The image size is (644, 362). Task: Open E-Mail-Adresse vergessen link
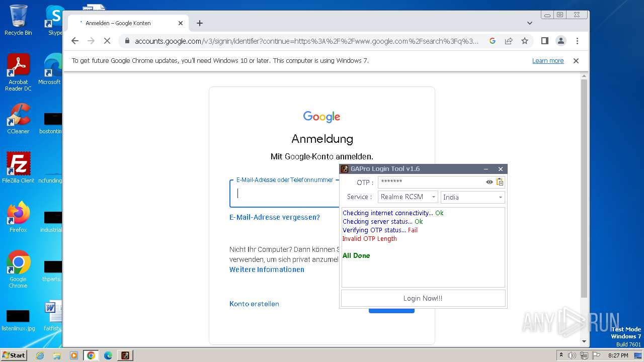click(x=275, y=217)
